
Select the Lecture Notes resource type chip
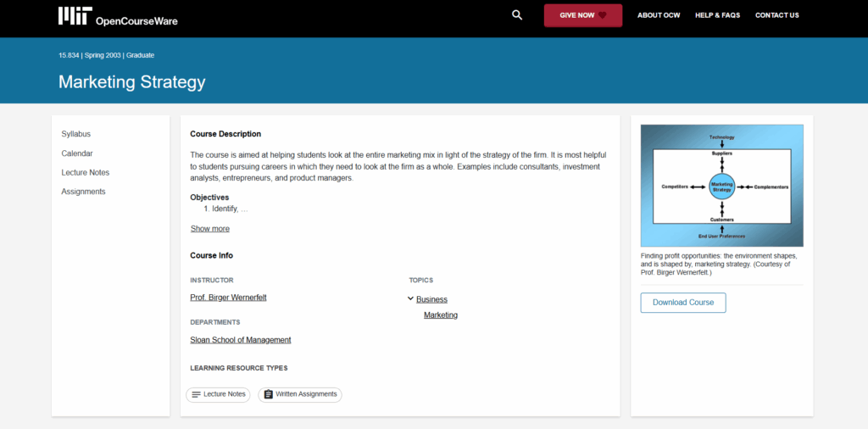click(x=218, y=395)
